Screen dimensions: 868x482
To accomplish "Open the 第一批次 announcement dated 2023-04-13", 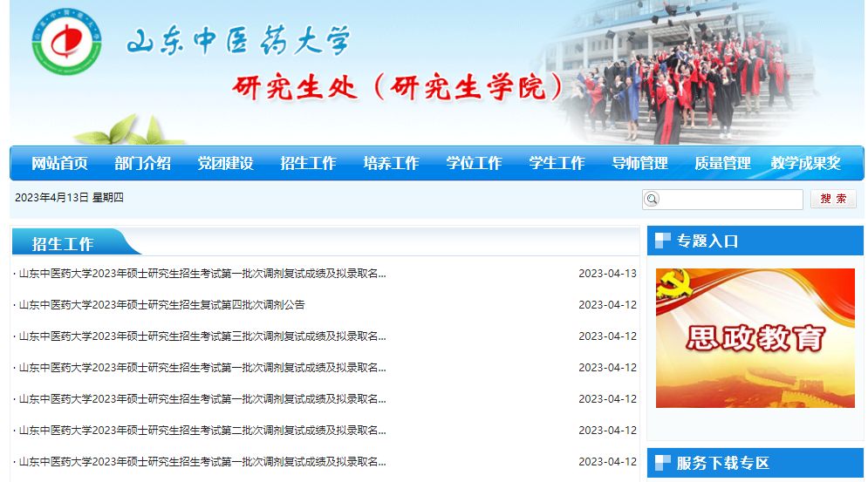I will click(202, 274).
